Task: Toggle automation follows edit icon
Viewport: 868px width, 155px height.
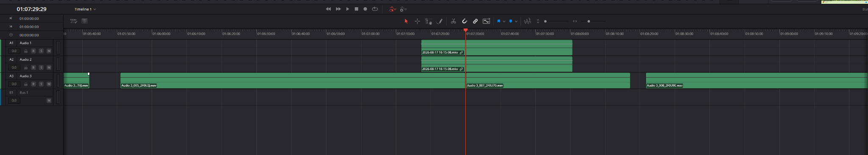Action: pos(486,21)
